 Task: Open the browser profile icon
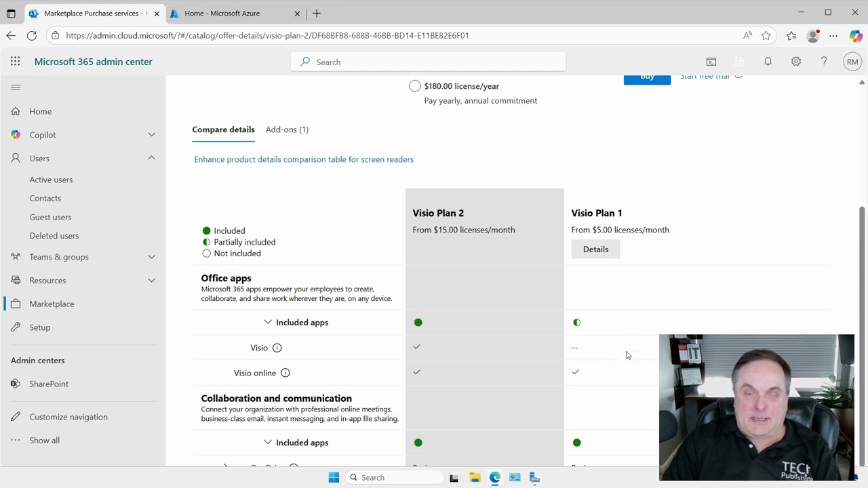coord(812,35)
